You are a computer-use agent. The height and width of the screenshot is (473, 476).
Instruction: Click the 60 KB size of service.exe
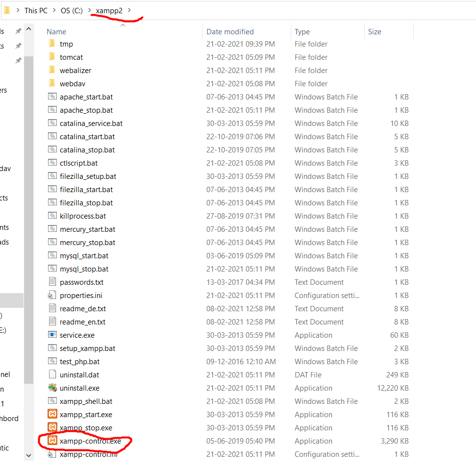[x=399, y=335]
